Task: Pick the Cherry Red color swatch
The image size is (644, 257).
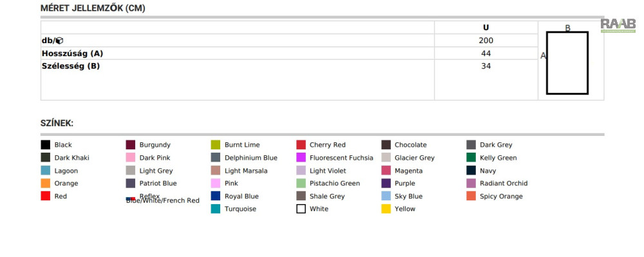Action: point(301,145)
